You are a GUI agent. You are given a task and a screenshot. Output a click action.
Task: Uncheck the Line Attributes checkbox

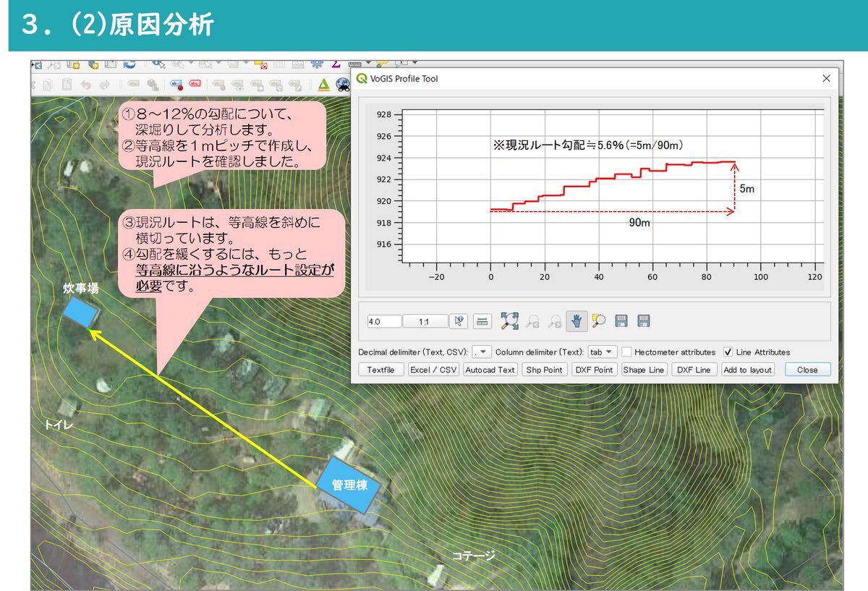tap(728, 352)
